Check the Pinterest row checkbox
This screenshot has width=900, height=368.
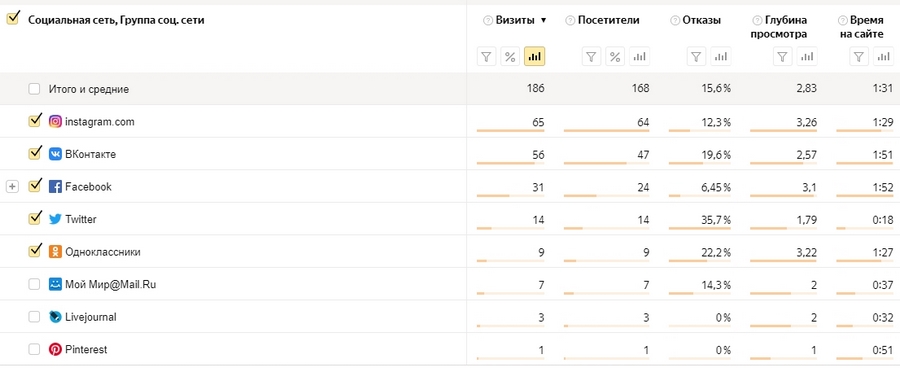[x=34, y=349]
